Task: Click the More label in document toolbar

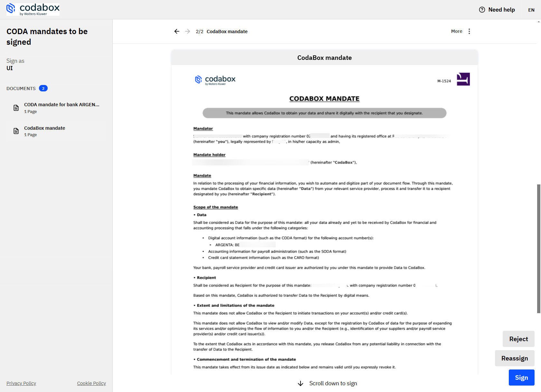Action: (457, 31)
